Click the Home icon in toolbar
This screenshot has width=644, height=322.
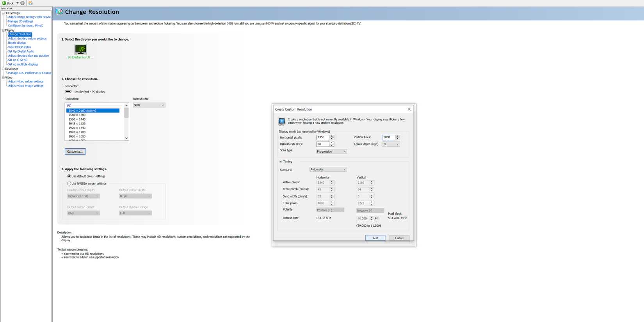(x=30, y=3)
